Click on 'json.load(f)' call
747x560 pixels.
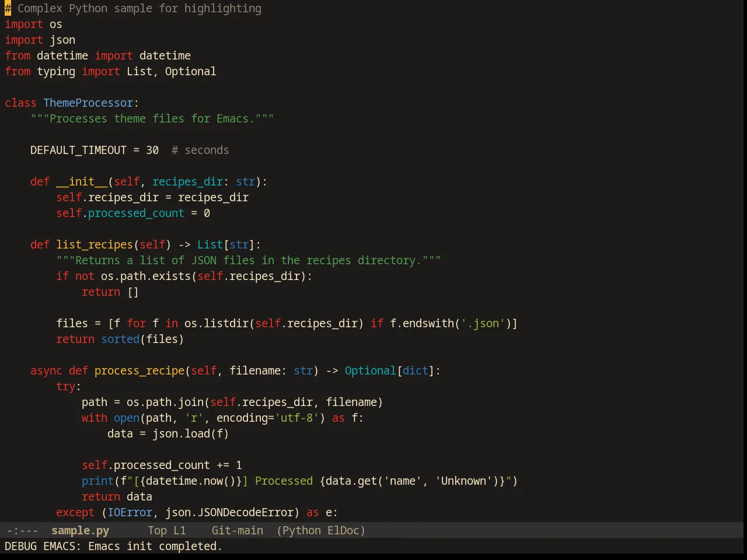191,433
